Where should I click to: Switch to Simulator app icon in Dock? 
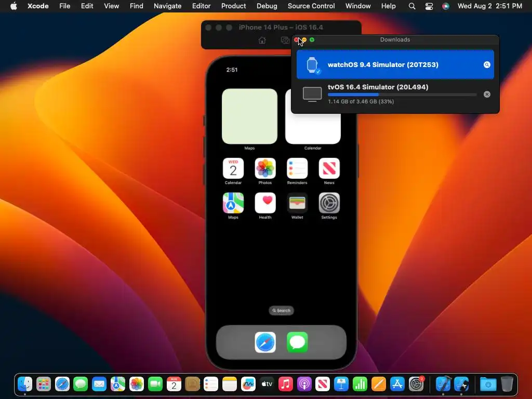click(x=462, y=384)
